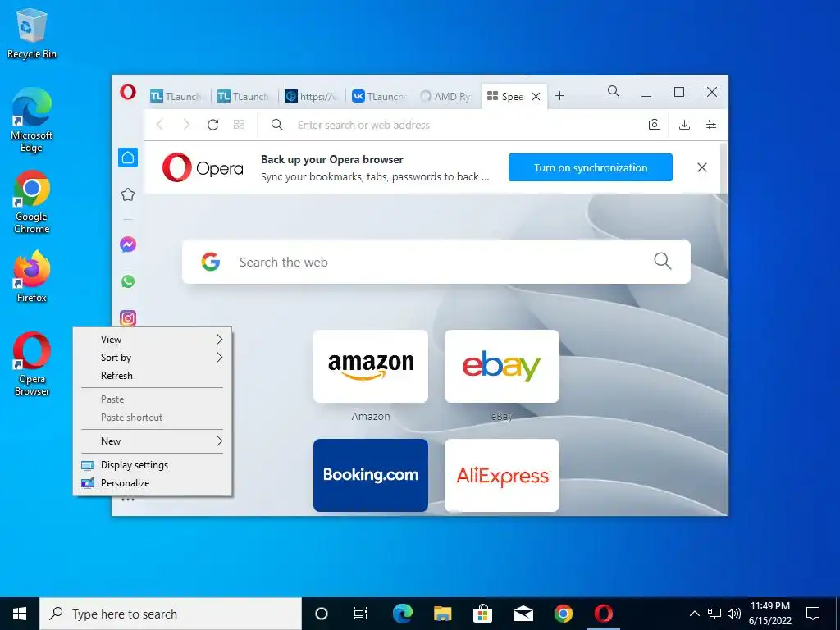Click the search tabs magnifier icon

point(614,92)
